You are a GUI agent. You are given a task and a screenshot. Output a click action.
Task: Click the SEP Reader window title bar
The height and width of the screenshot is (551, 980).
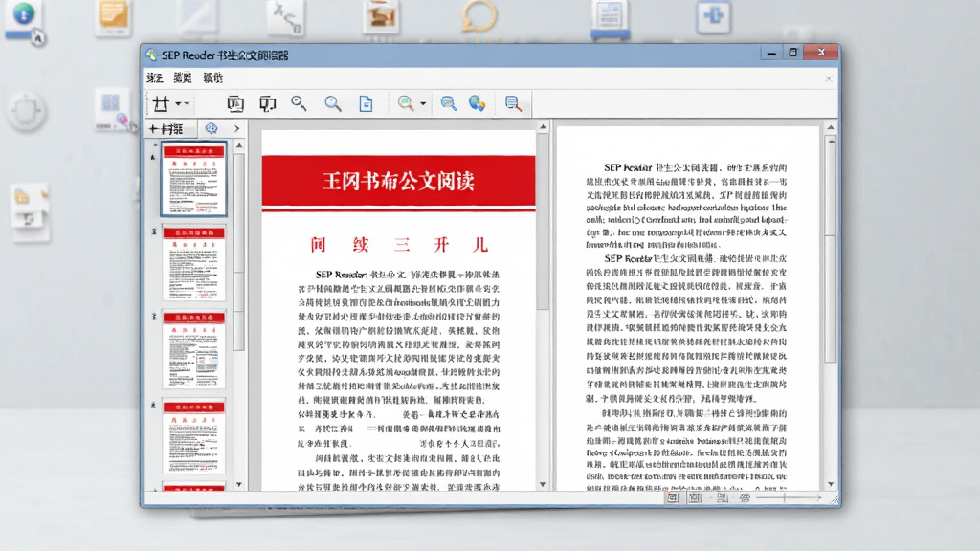click(x=450, y=55)
